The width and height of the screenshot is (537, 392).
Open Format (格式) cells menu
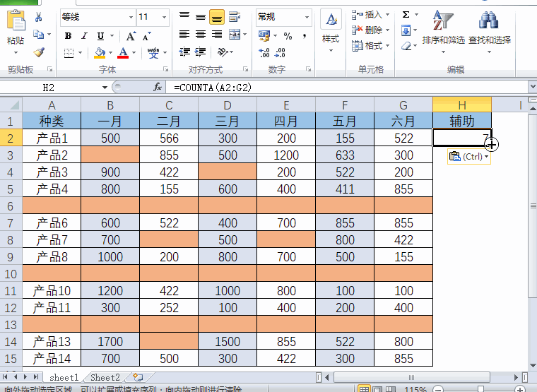(x=370, y=45)
